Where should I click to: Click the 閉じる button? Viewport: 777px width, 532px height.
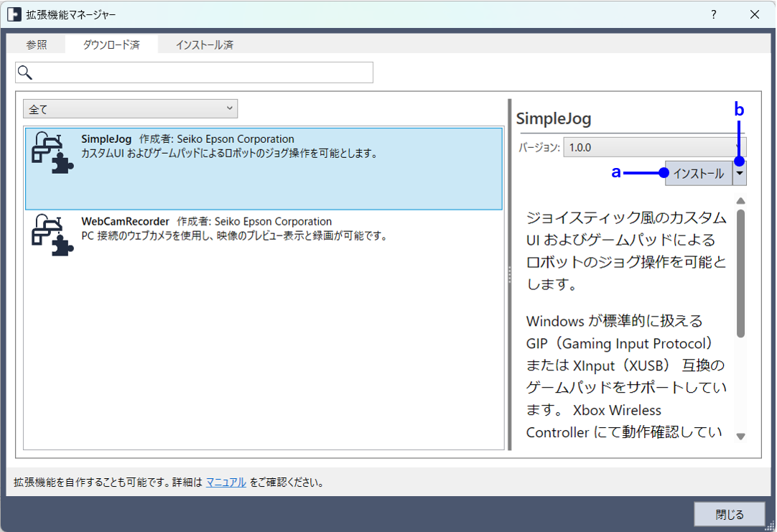[x=730, y=514]
